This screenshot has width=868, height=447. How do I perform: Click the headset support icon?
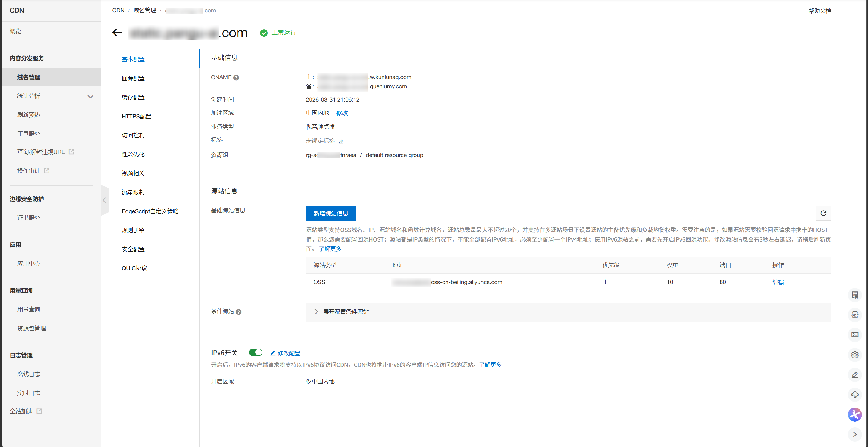855,395
